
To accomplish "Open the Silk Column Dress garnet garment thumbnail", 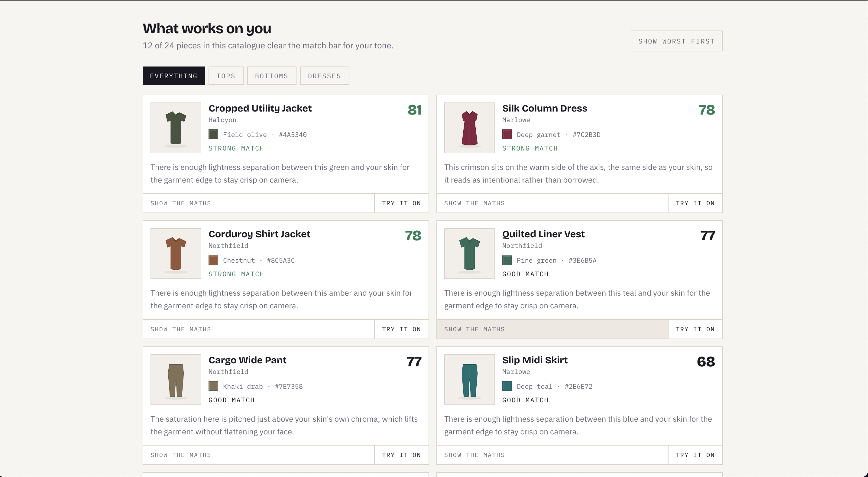I will [x=469, y=128].
